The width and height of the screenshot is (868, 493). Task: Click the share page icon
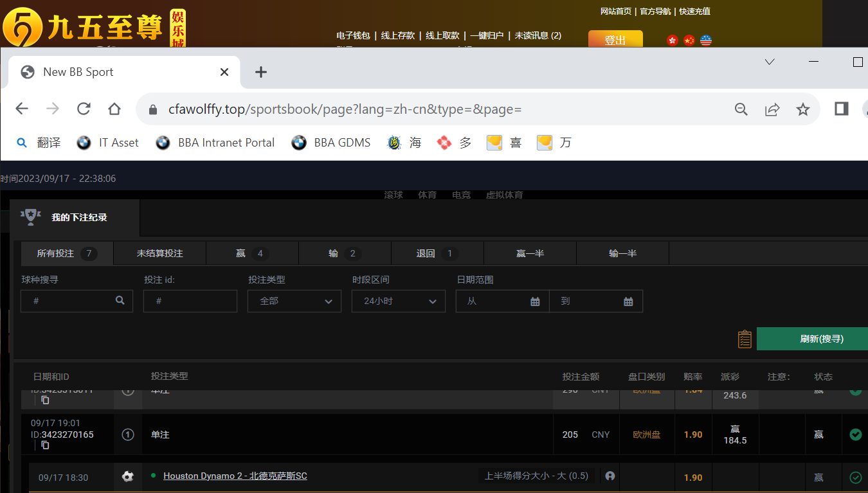(772, 109)
